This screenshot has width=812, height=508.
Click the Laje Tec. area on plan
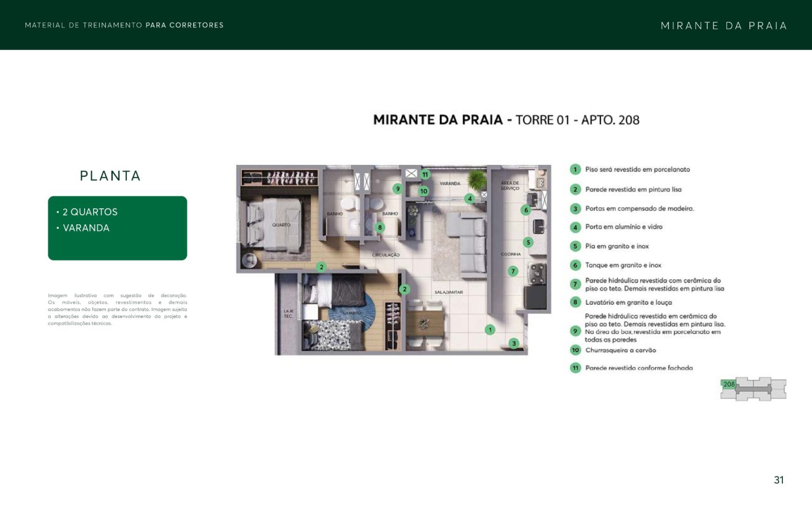(x=288, y=314)
